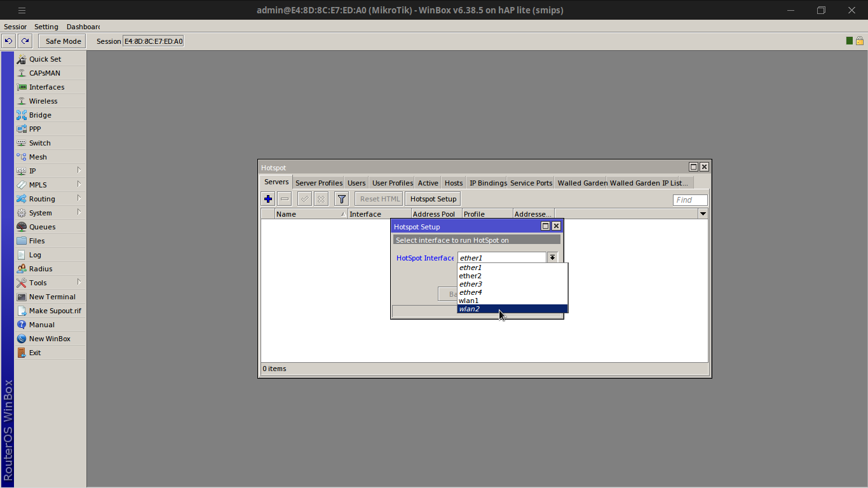Viewport: 868px width, 488px height.
Task: Switch to the Users tab
Action: [x=356, y=183]
